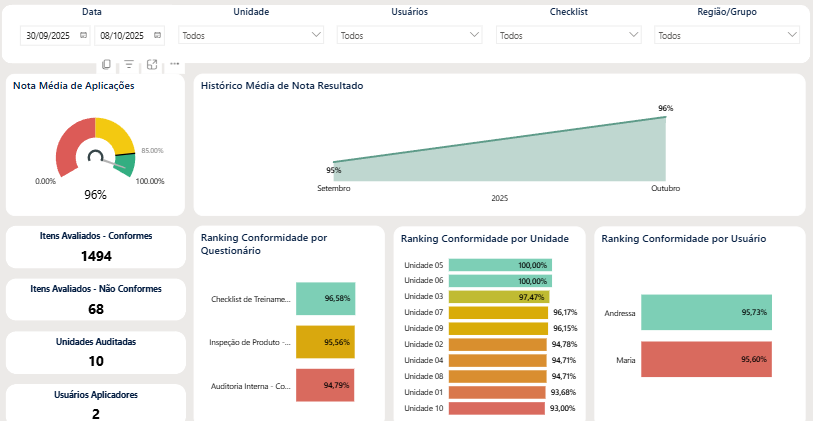813x421 pixels.
Task: Click the end date field 08/10/2025
Action: point(121,35)
